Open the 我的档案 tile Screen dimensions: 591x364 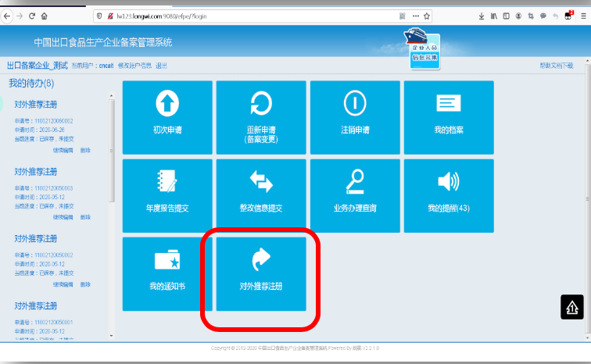(449, 117)
